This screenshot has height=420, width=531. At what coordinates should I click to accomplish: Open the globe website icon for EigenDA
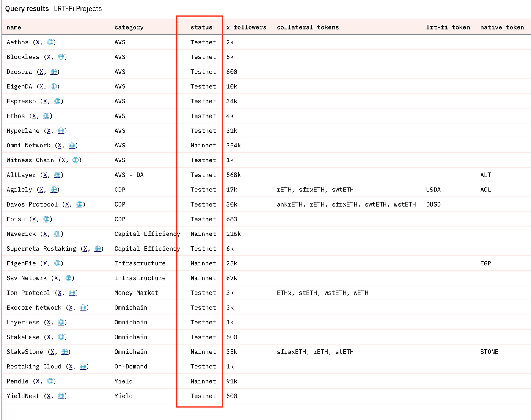click(54, 86)
